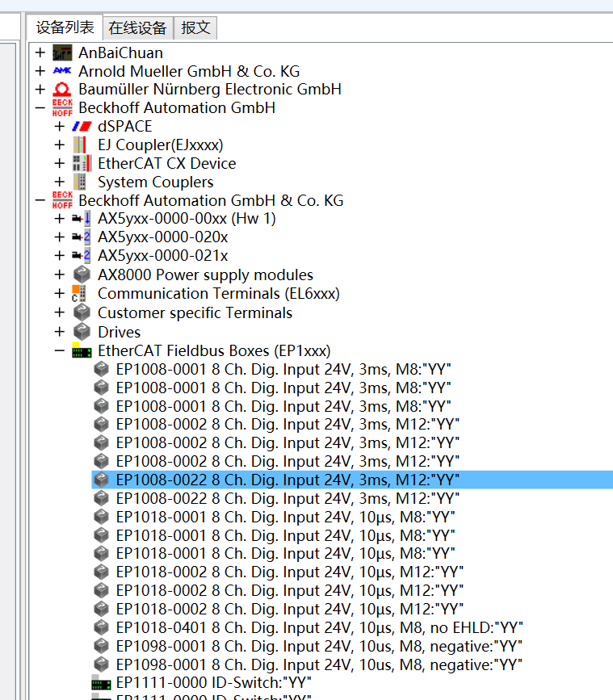Screen dimensions: 613x700
Task: Select the EtherCAT CX Device label
Action: pyautogui.click(x=167, y=163)
